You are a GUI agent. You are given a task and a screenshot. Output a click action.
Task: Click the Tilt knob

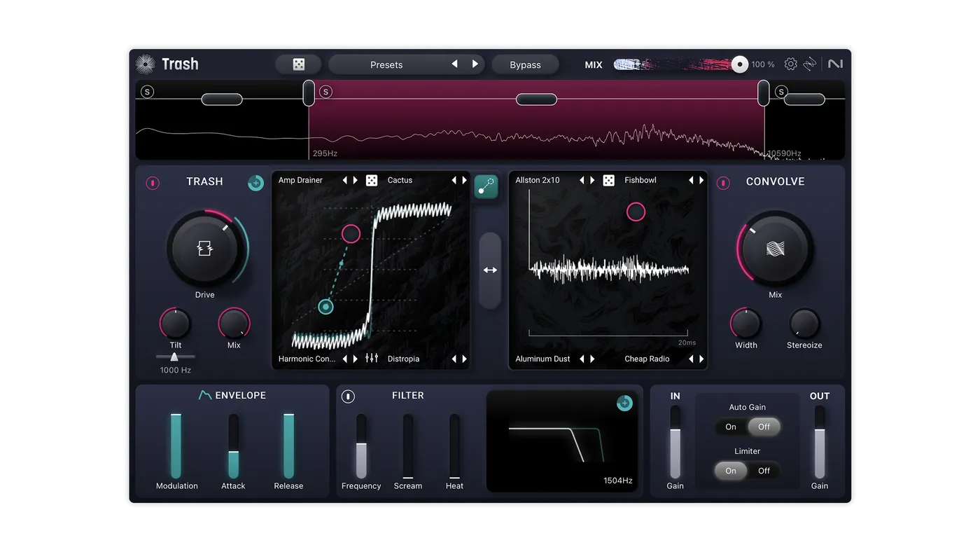175,324
